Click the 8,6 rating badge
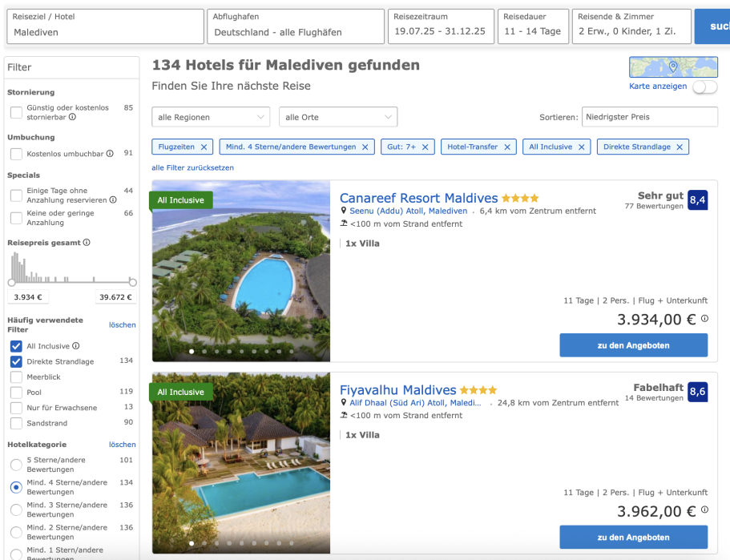Viewport: 730px width, 560px height. [697, 392]
